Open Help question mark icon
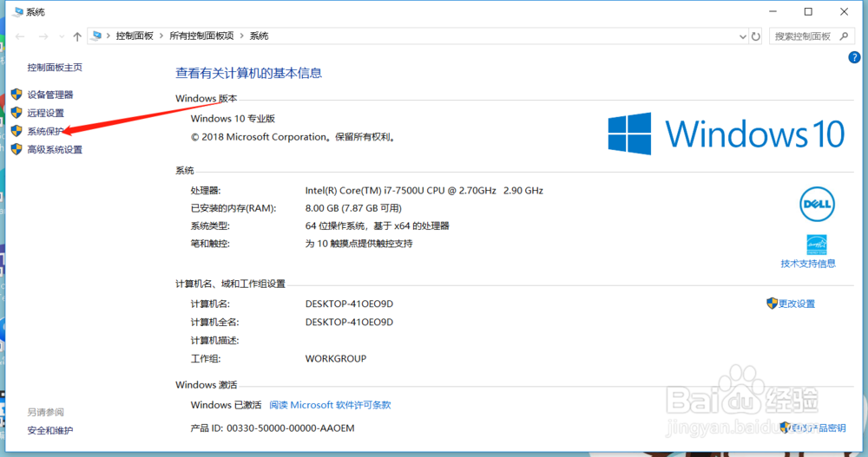Screen dimensions: 868x457 click(x=854, y=57)
